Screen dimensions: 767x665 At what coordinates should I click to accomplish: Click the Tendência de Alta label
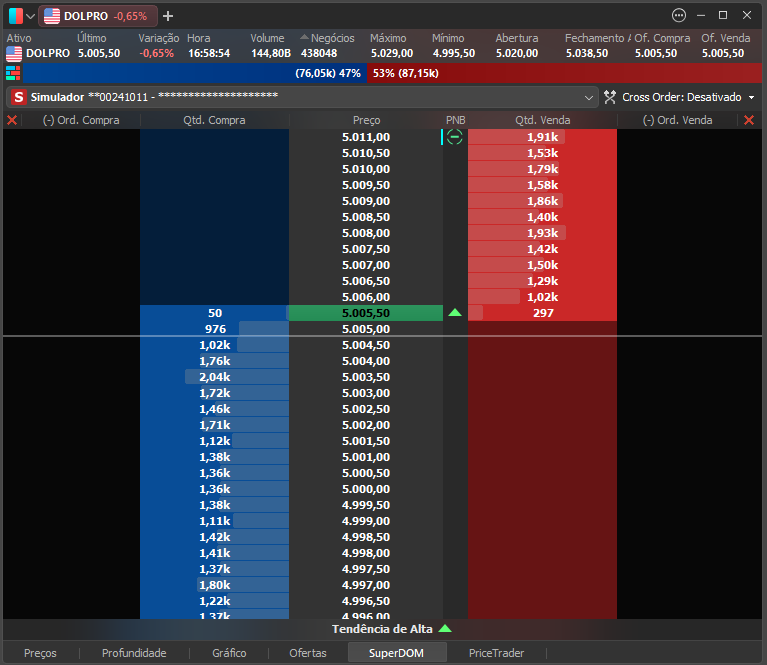(x=382, y=629)
